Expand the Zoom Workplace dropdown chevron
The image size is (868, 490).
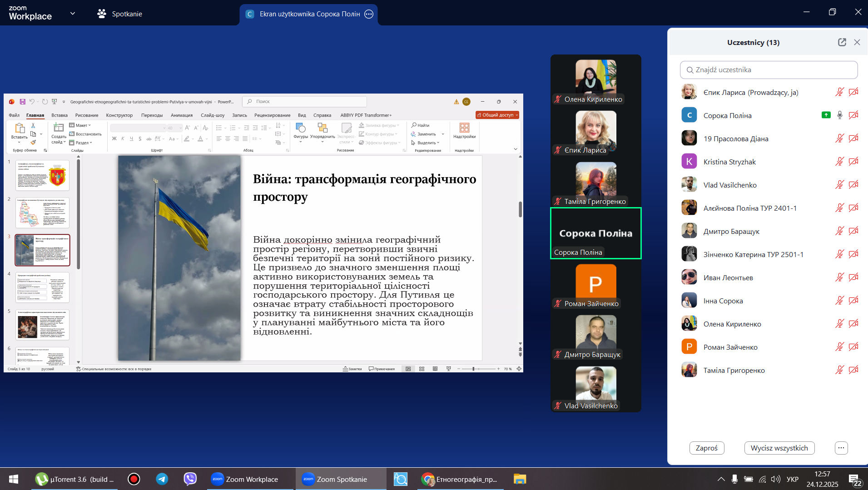73,14
